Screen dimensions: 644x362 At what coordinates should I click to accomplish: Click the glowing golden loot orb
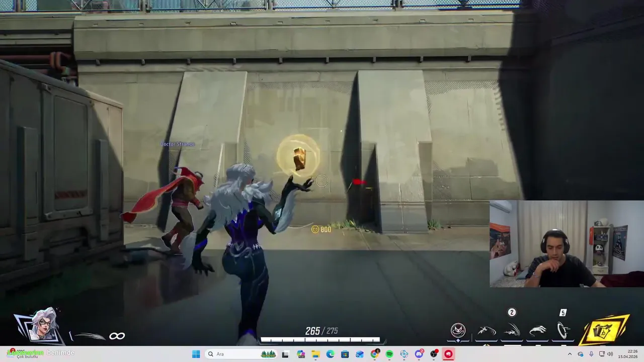click(x=299, y=157)
